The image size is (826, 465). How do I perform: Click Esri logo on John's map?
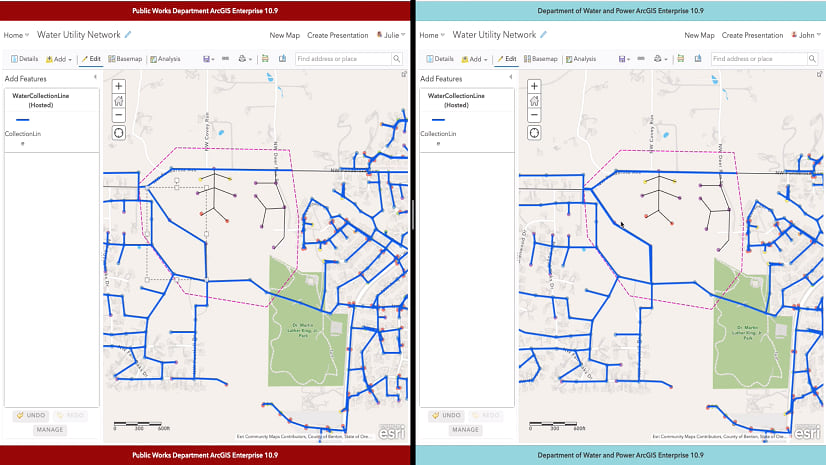808,432
